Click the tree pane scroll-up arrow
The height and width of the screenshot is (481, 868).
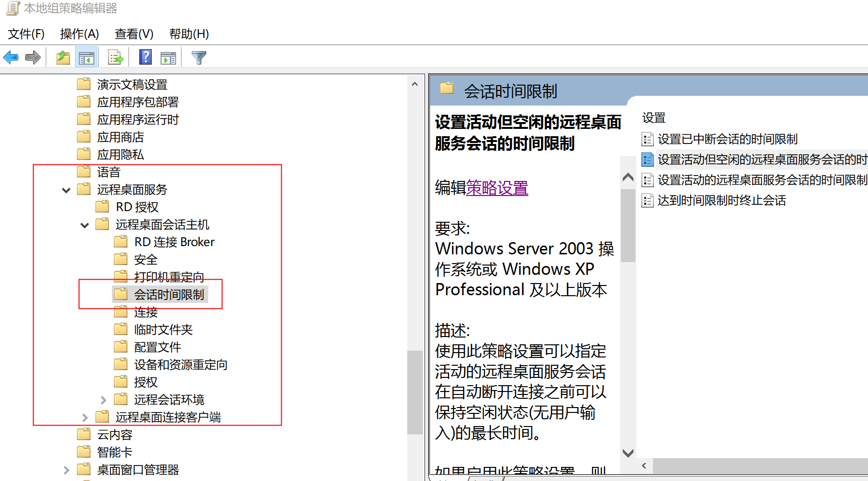[415, 84]
